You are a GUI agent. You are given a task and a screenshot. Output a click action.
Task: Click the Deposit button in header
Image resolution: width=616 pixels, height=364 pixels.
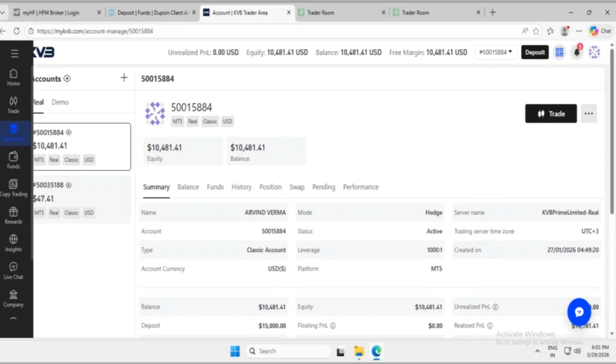pyautogui.click(x=535, y=52)
